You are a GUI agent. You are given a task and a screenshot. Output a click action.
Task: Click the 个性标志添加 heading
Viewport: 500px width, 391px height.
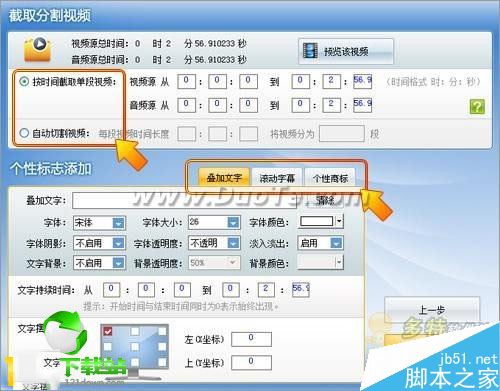click(x=51, y=168)
